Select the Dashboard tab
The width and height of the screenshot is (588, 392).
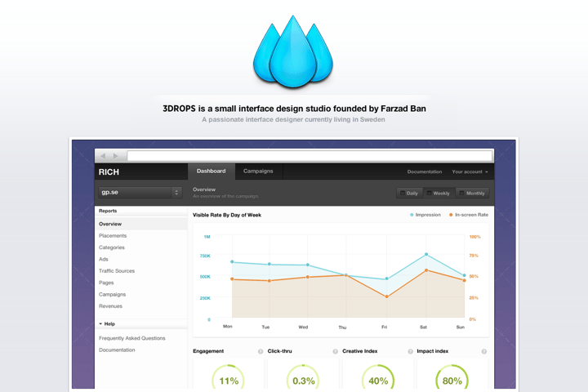coord(212,171)
